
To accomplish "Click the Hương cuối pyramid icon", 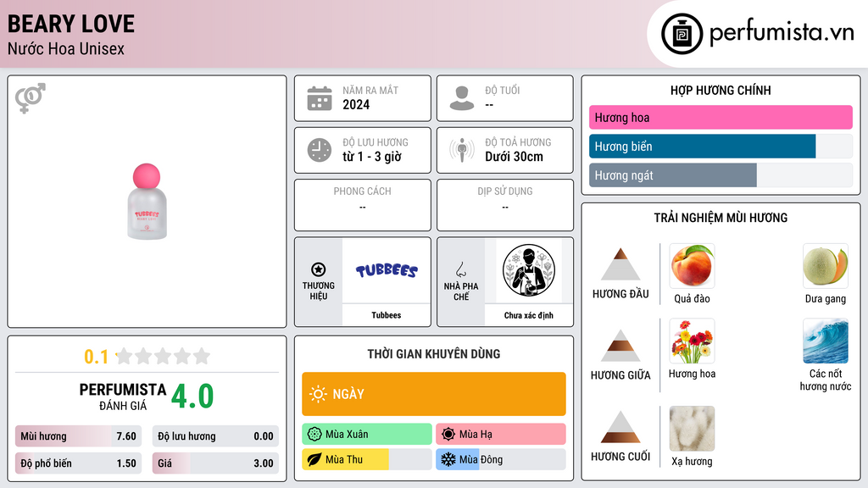I will click(620, 427).
